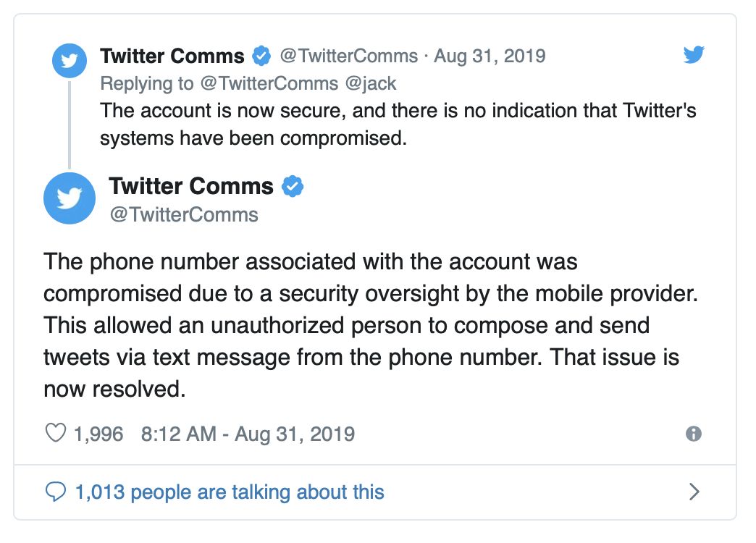Viewport: 756px width, 543px height.
Task: Click the verified badge next to main Twitter Comms name
Action: (292, 186)
